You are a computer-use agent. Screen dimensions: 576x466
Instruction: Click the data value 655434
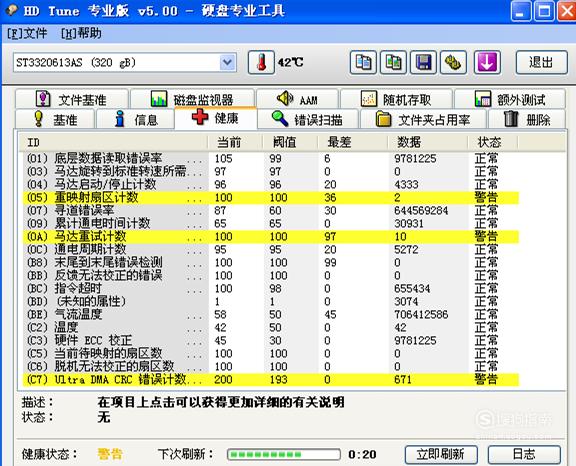point(412,288)
